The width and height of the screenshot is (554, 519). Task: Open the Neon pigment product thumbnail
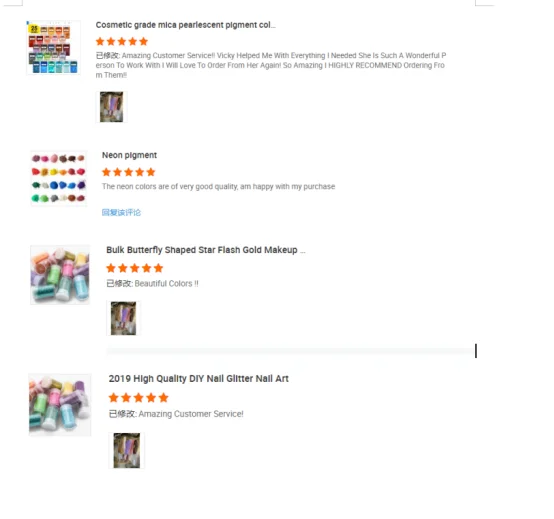(x=59, y=178)
